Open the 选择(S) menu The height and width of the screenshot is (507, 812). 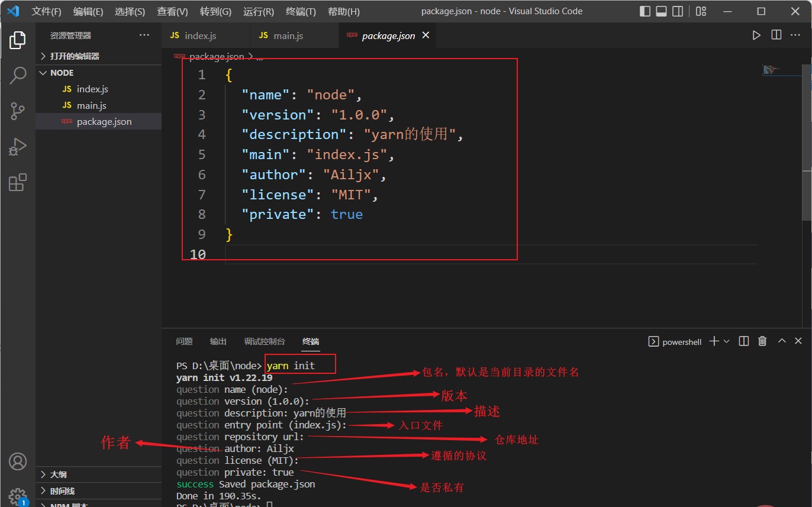point(130,11)
